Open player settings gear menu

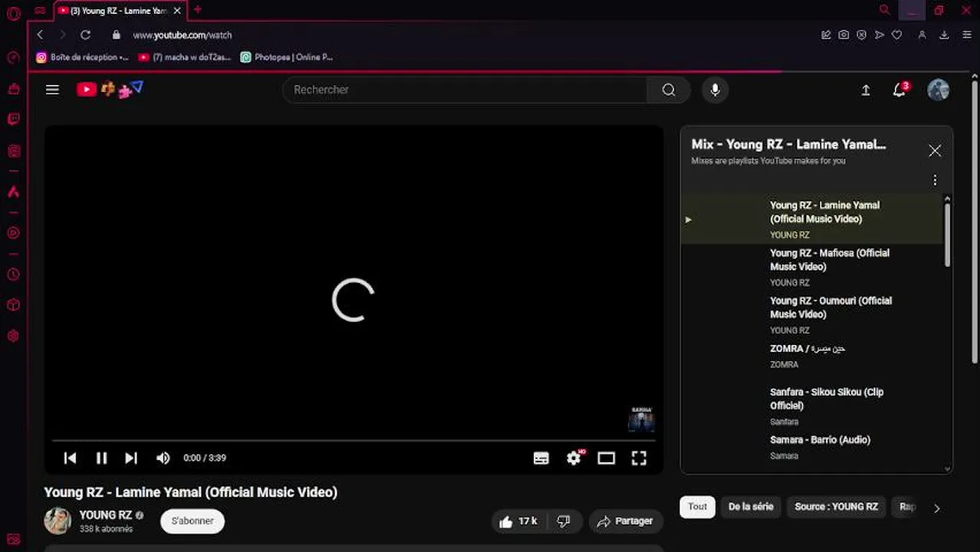[x=574, y=458]
